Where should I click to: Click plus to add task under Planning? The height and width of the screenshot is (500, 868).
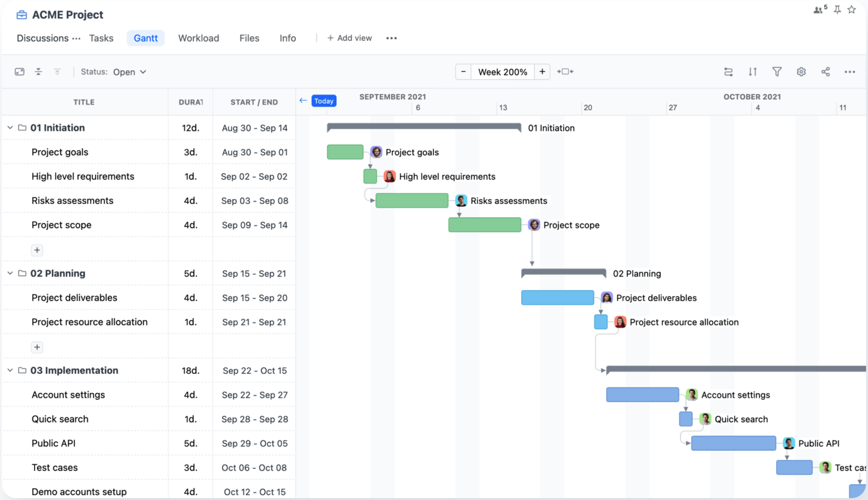(37, 347)
